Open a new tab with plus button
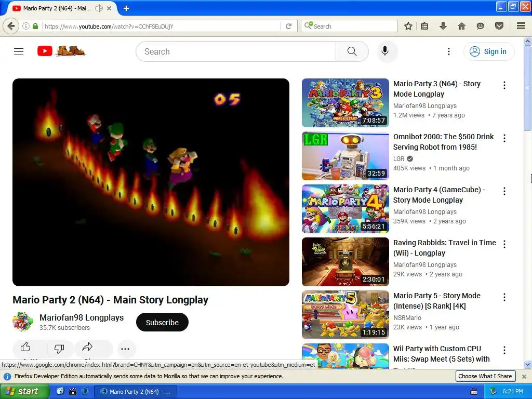This screenshot has width=532, height=399. 126,8
